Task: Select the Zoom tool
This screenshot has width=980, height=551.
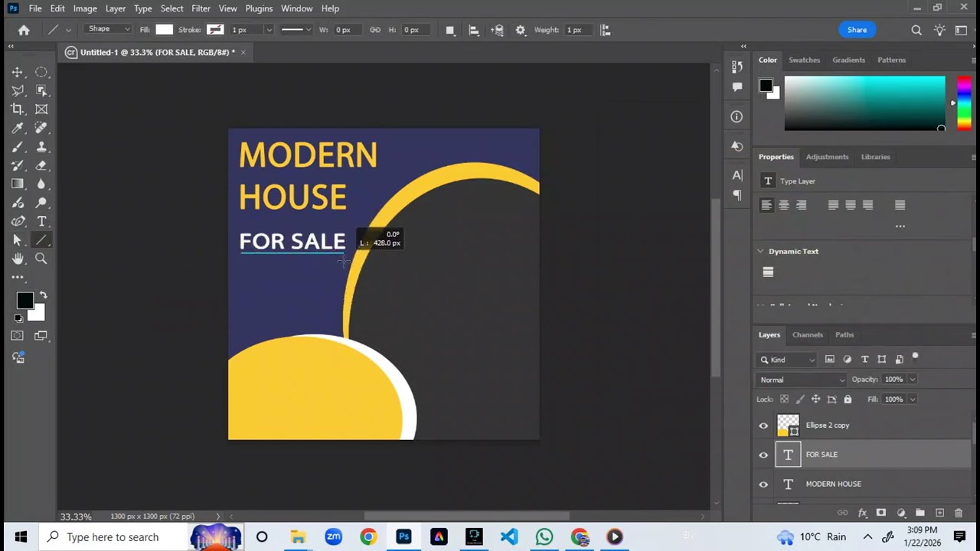Action: pyautogui.click(x=41, y=259)
